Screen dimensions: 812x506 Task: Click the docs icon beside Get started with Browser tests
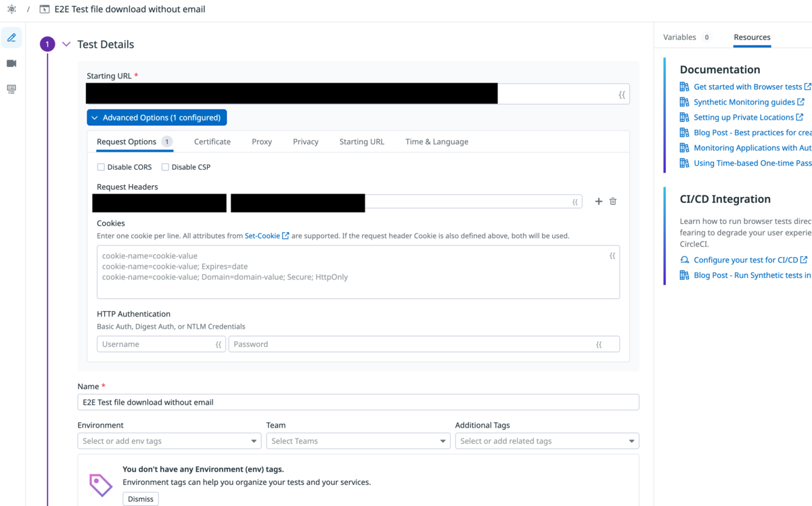685,87
